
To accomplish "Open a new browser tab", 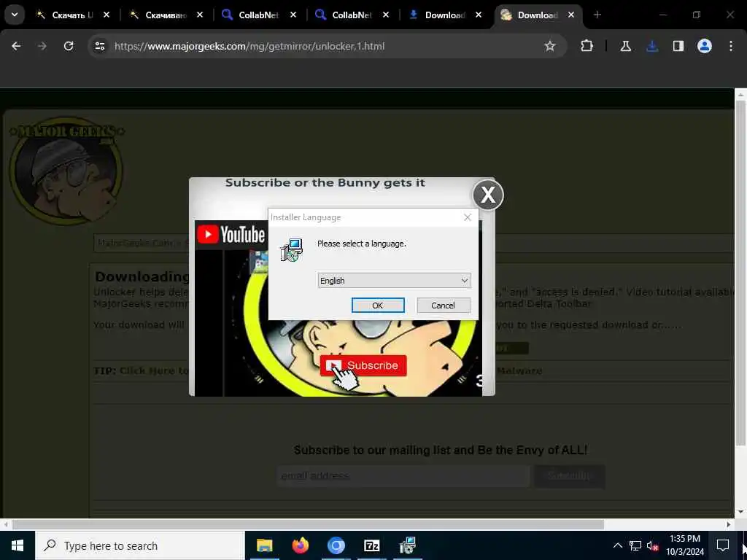I will click(597, 15).
